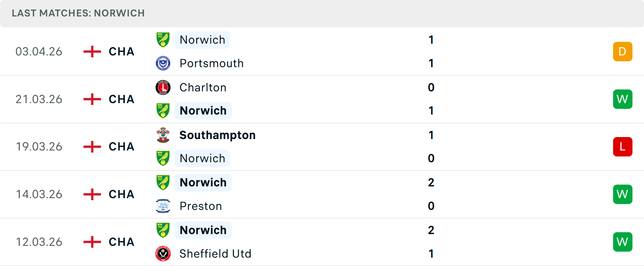644x266 pixels.
Task: Click the score 2 of Norwich vs Preston
Action: (431, 182)
